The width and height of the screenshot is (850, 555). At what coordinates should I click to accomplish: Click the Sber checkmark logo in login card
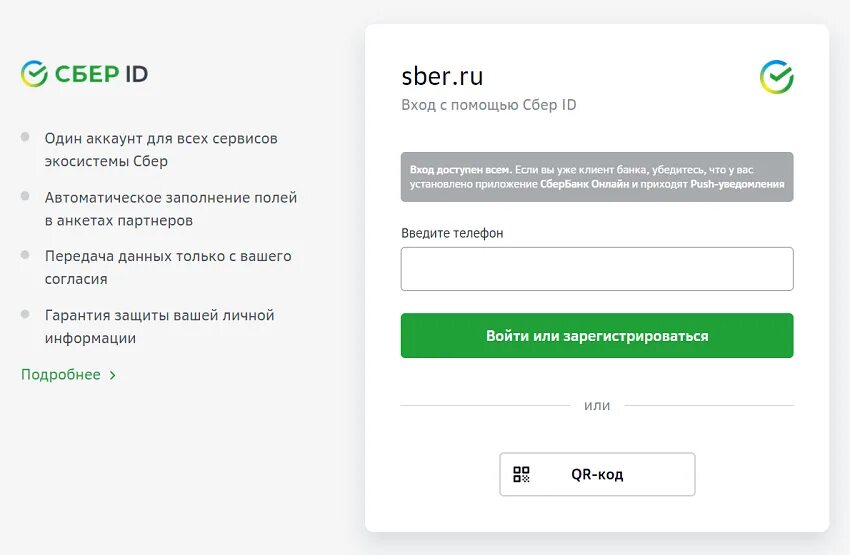(x=776, y=77)
